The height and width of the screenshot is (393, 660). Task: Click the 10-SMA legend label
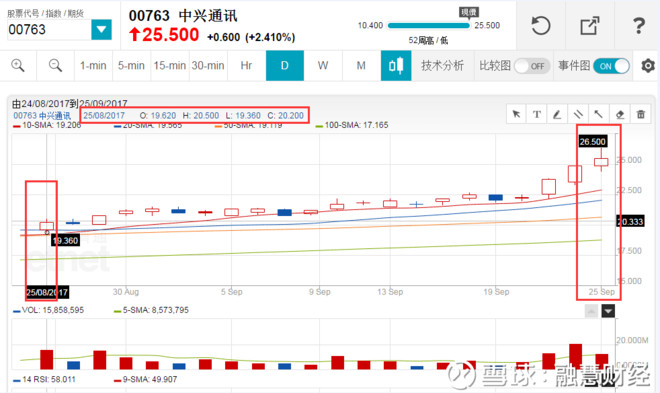[47, 125]
